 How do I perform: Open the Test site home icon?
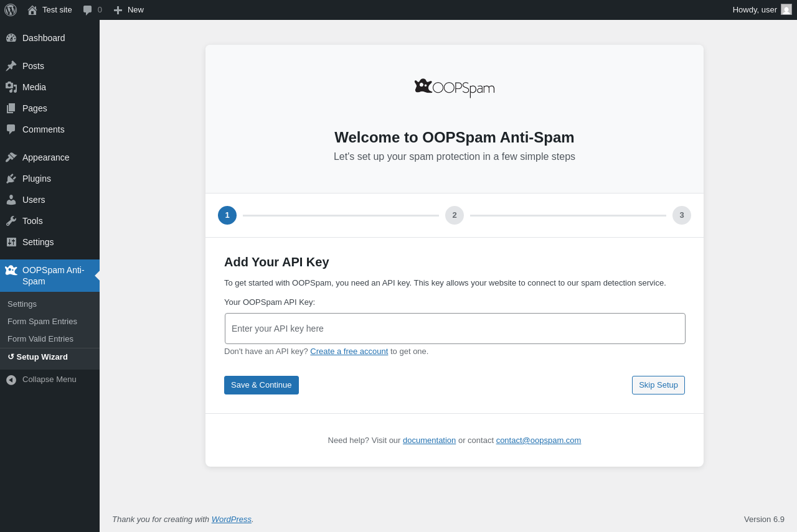click(x=32, y=10)
